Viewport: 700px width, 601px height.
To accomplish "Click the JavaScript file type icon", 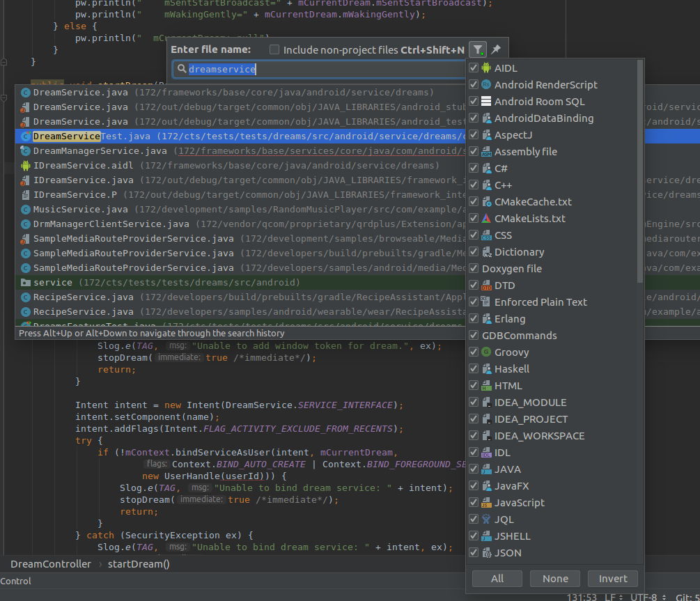I will pyautogui.click(x=486, y=502).
